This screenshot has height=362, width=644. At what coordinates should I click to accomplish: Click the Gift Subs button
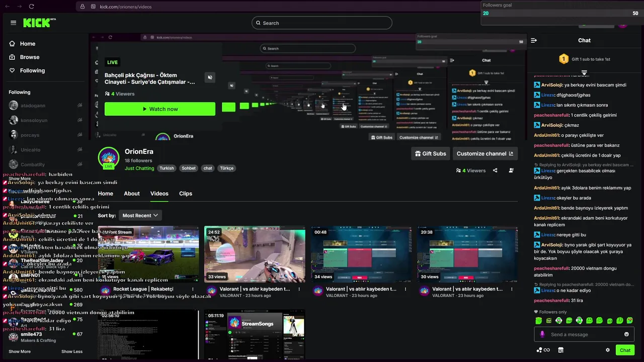(x=430, y=154)
